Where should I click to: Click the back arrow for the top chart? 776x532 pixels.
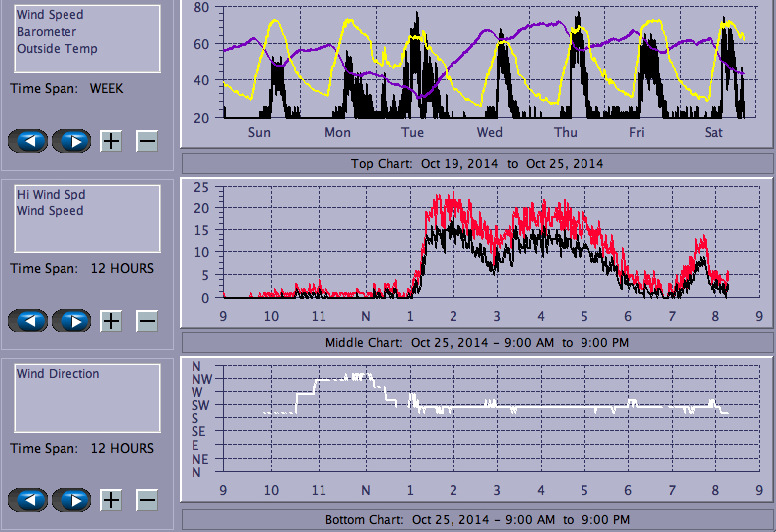(27, 141)
